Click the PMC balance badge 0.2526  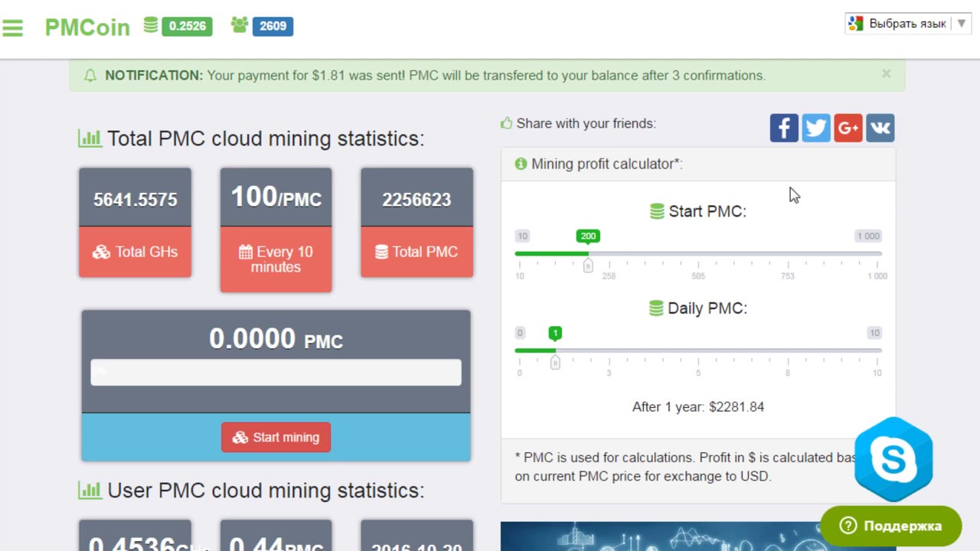click(x=187, y=26)
